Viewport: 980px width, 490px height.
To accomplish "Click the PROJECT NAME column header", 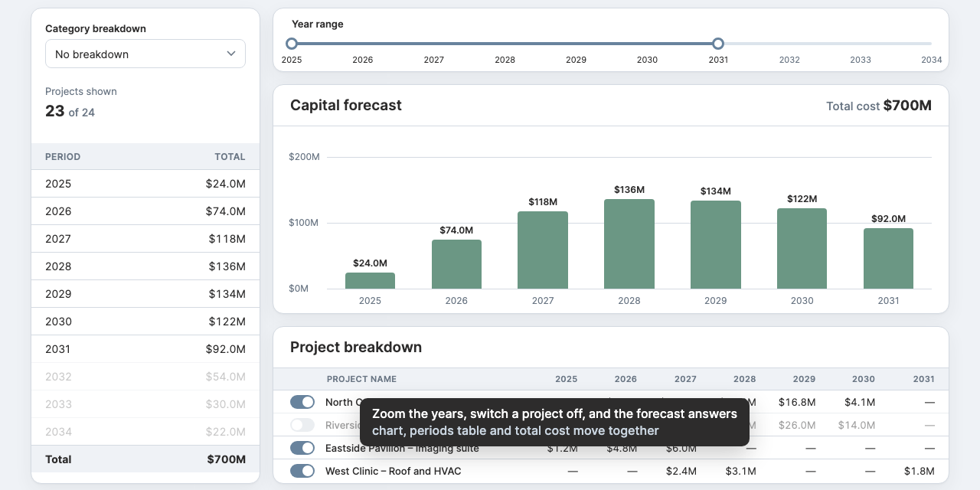I will click(x=361, y=379).
